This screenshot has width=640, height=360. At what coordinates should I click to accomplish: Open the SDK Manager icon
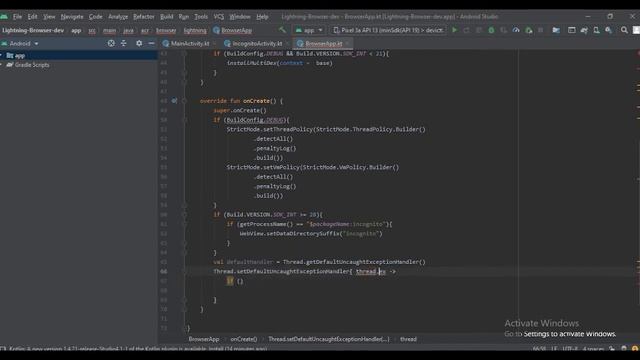coord(609,30)
